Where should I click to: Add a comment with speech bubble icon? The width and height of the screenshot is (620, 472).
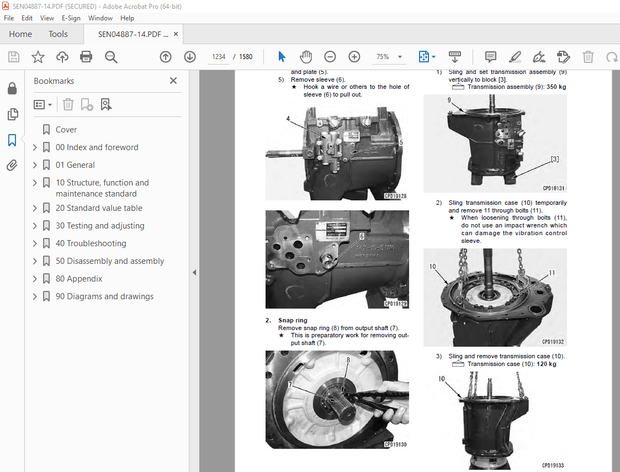click(490, 57)
